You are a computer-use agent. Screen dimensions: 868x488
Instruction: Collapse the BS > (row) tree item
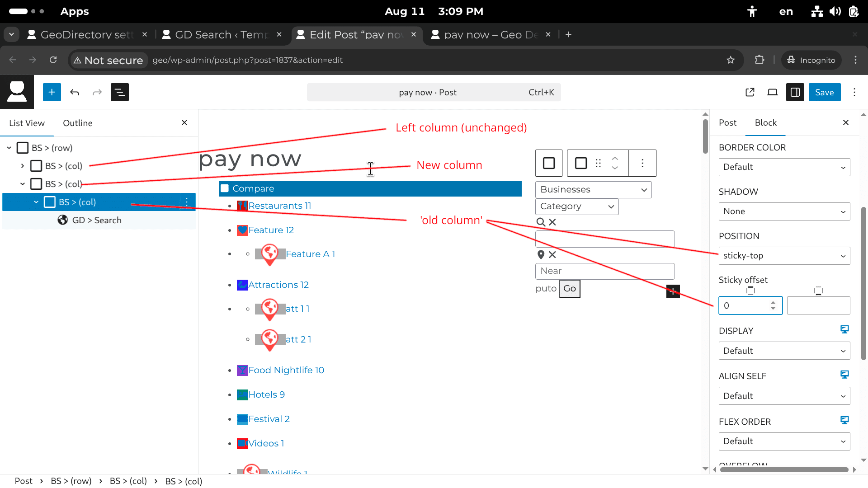(x=9, y=148)
